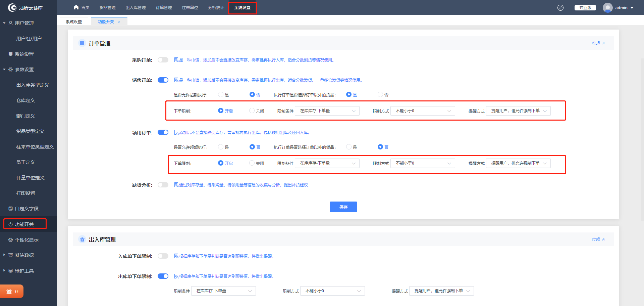The height and width of the screenshot is (306, 644).
Task: Open 领用订单 限制条件 dropdown
Action: (327, 163)
